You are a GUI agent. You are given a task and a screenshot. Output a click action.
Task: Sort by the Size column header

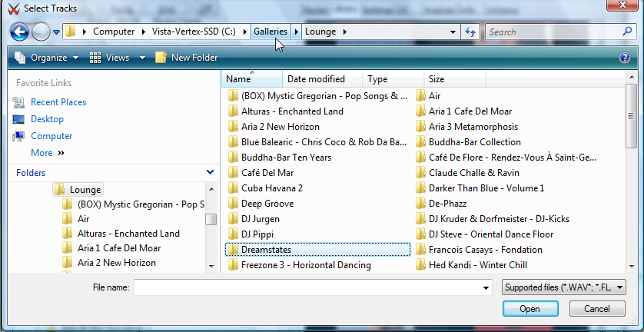[455, 79]
